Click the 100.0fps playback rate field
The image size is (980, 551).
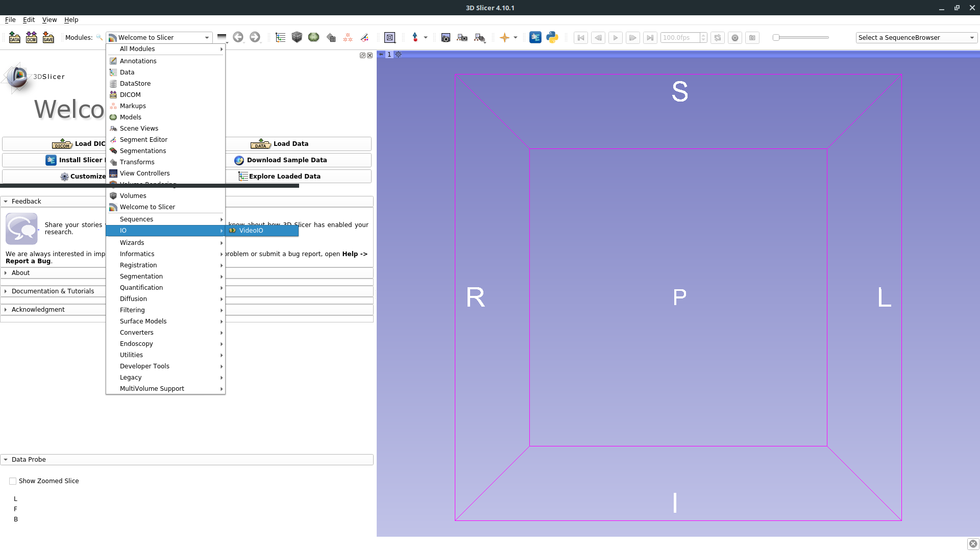pos(679,37)
